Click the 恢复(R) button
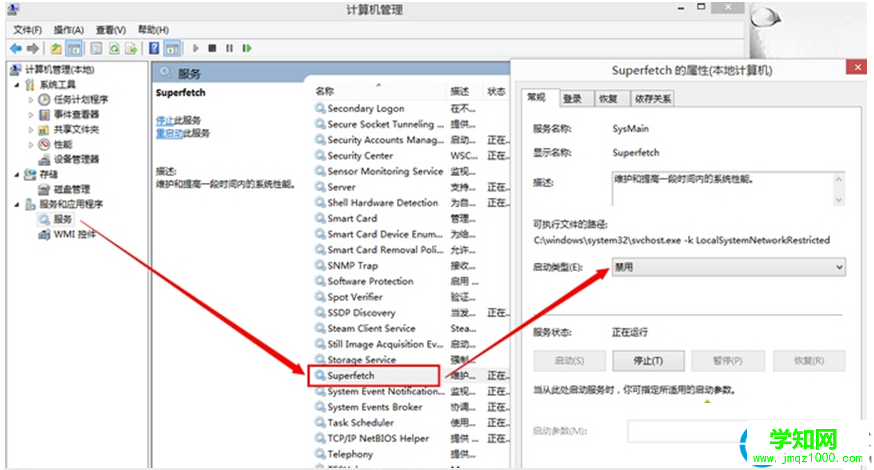Screen dimensions: 874x470 pos(809,361)
